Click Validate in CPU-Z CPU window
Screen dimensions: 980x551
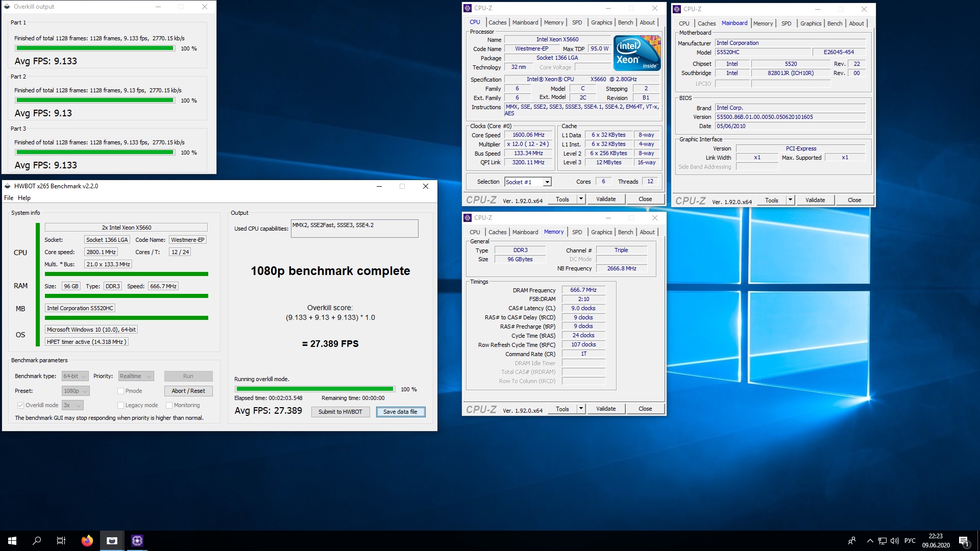click(606, 199)
